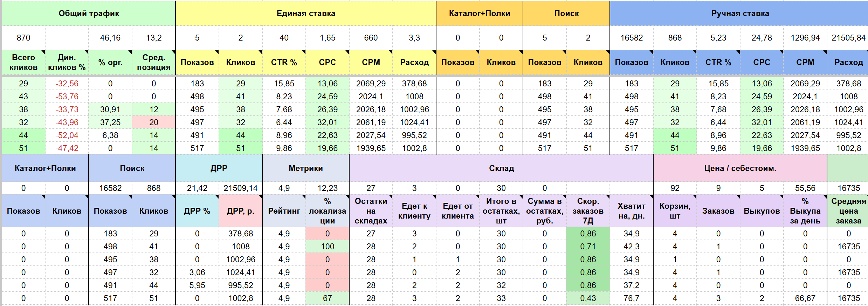Select the 'Цена / себестоим.' header cell

(x=740, y=168)
